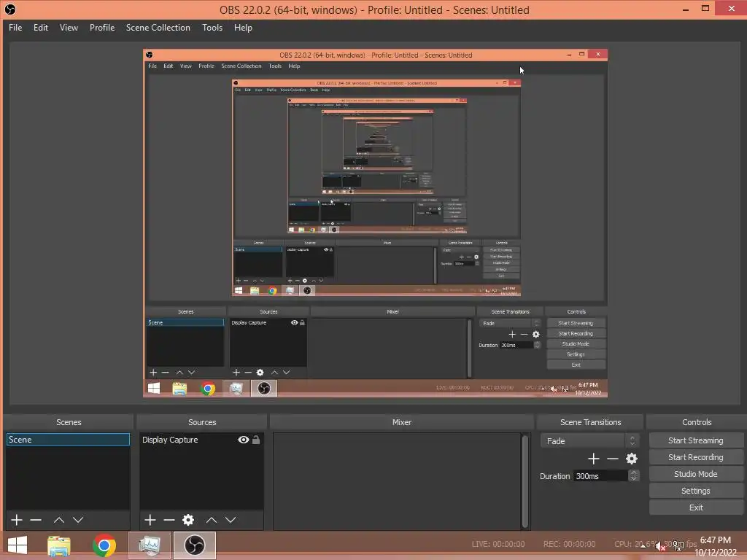Click Exit button in Controls
The width and height of the screenshot is (747, 560).
(x=695, y=507)
